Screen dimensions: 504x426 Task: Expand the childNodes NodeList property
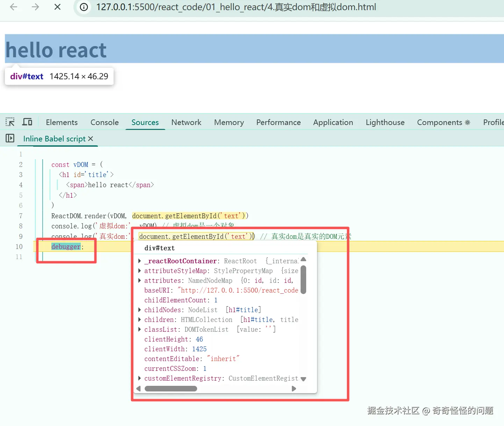point(140,310)
